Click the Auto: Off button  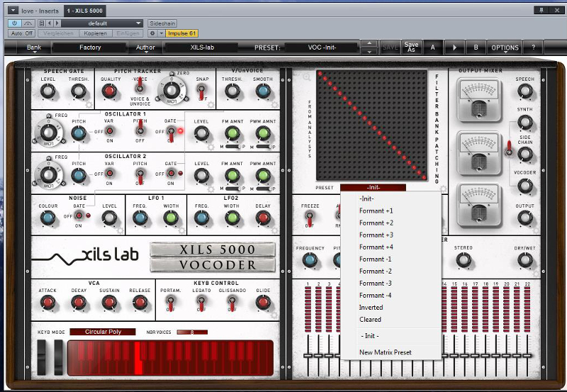click(22, 33)
